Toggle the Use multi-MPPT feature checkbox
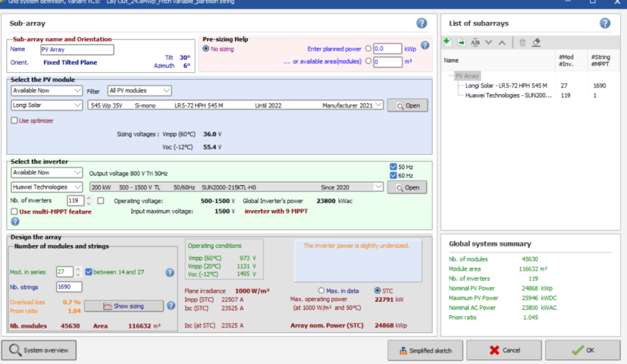 (14, 212)
